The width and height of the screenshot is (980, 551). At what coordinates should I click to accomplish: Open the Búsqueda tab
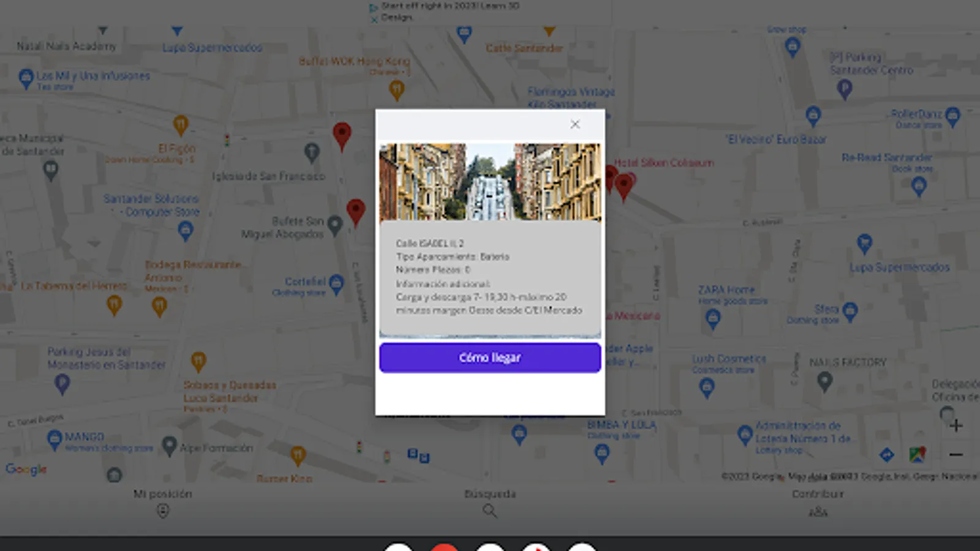point(490,503)
